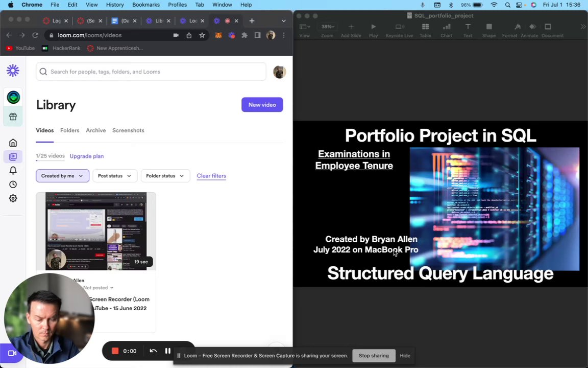Click Table in Keynote toolbar
The image size is (588, 368).
coord(425,30)
